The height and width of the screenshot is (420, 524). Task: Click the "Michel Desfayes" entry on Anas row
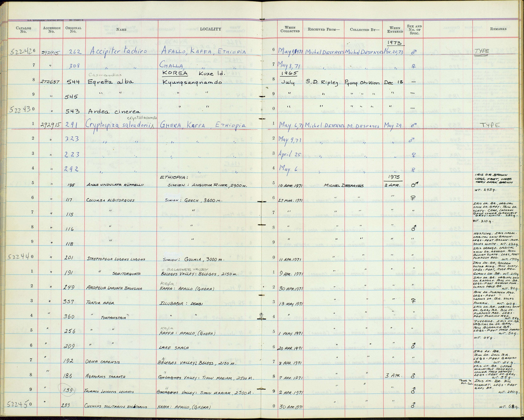[x=343, y=185]
